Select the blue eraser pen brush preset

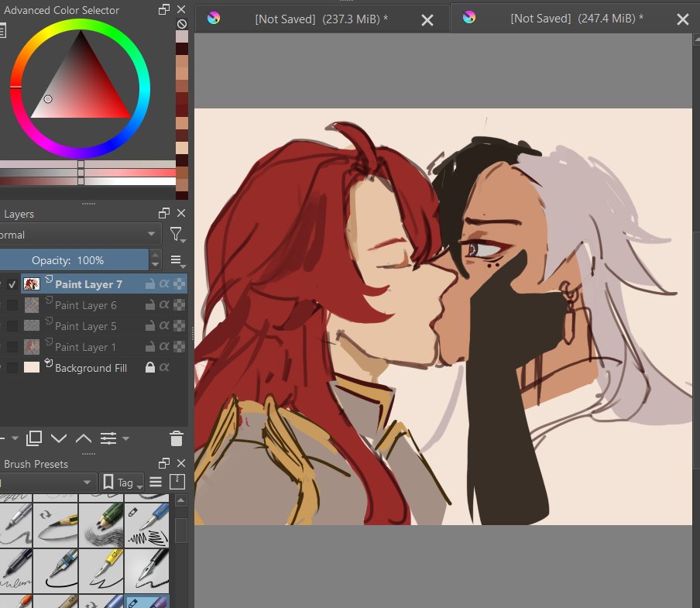point(147,525)
